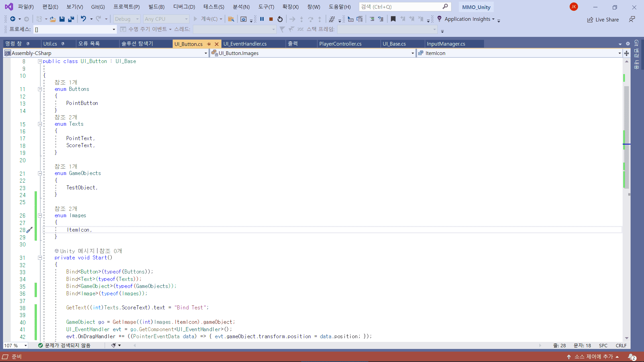This screenshot has width=644, height=362.
Task: Toggle a bookmark on the current line
Action: coord(393,19)
